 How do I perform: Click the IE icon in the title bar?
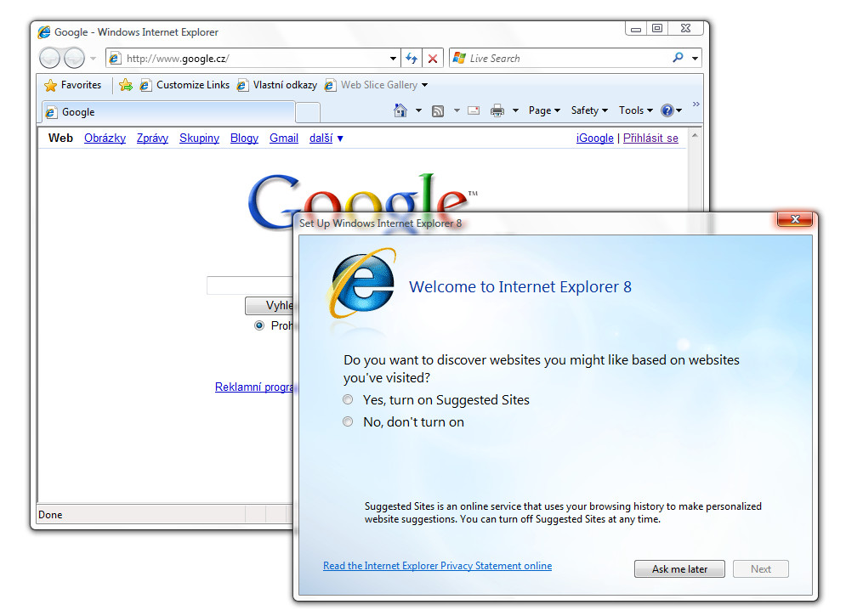tap(44, 32)
